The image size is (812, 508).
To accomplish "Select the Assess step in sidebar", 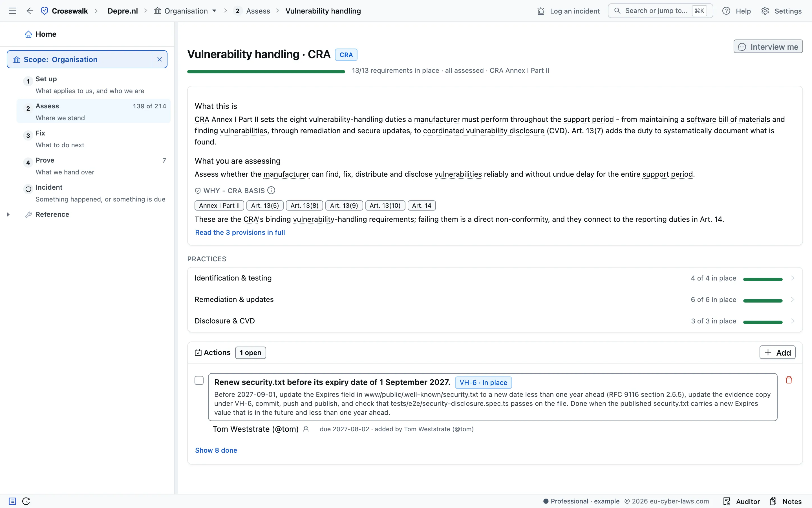I will click(94, 112).
